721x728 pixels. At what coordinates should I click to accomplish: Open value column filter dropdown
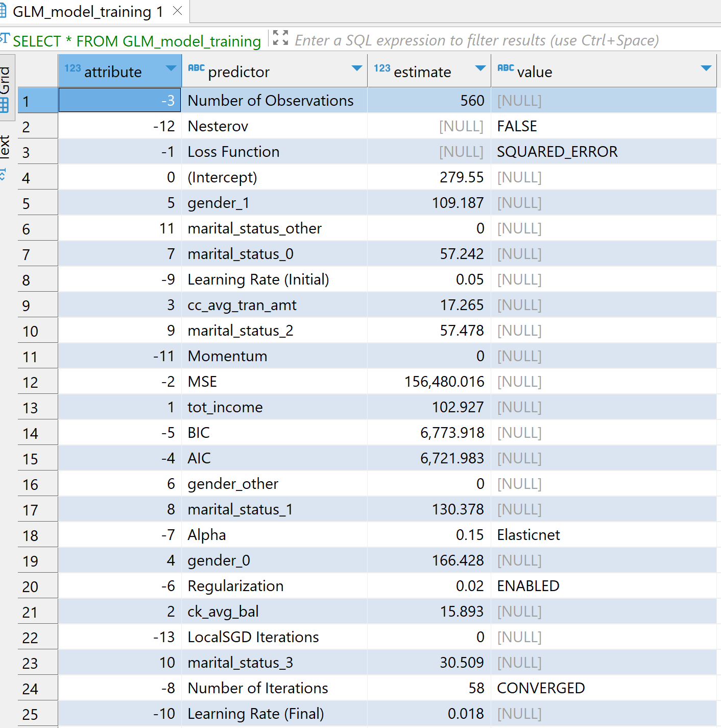(x=706, y=68)
